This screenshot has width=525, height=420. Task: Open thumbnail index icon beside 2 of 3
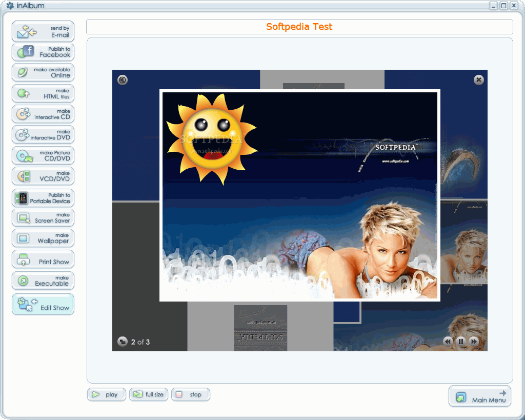(x=123, y=342)
